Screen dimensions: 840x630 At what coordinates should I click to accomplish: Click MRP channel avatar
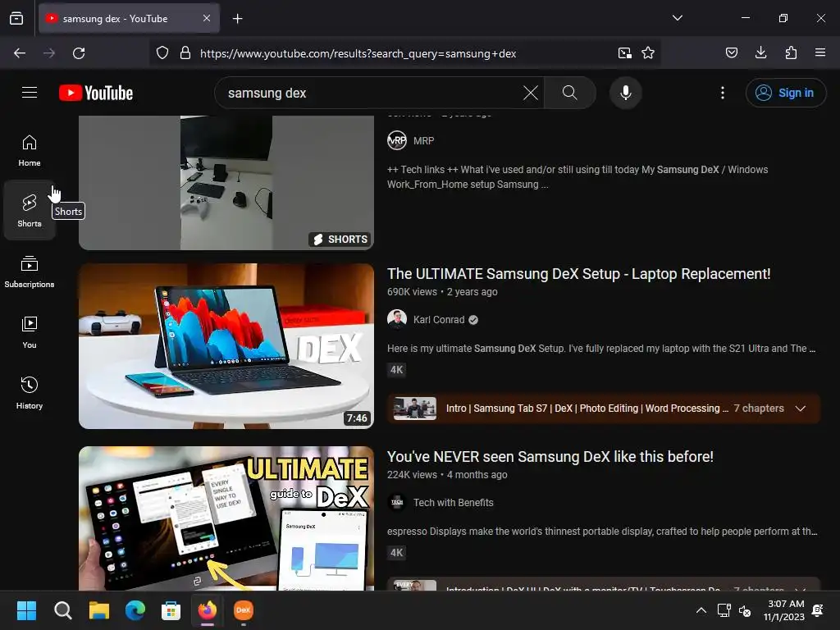point(397,140)
